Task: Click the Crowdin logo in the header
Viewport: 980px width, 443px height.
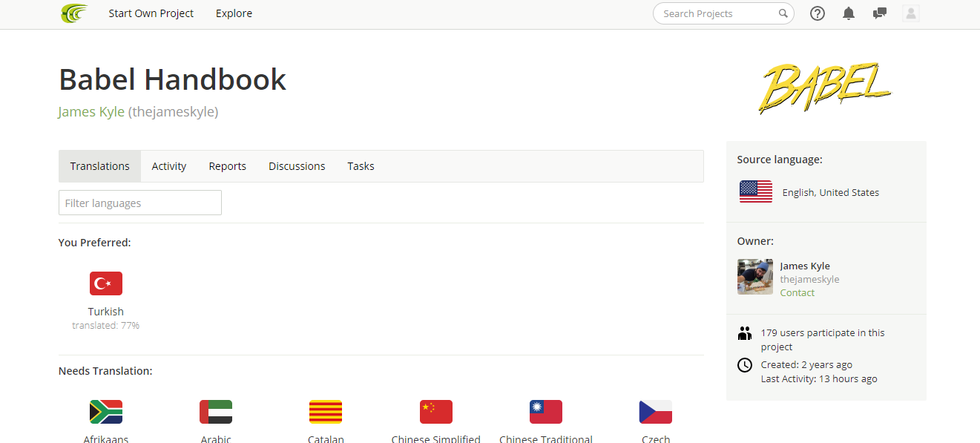Action: [x=73, y=13]
